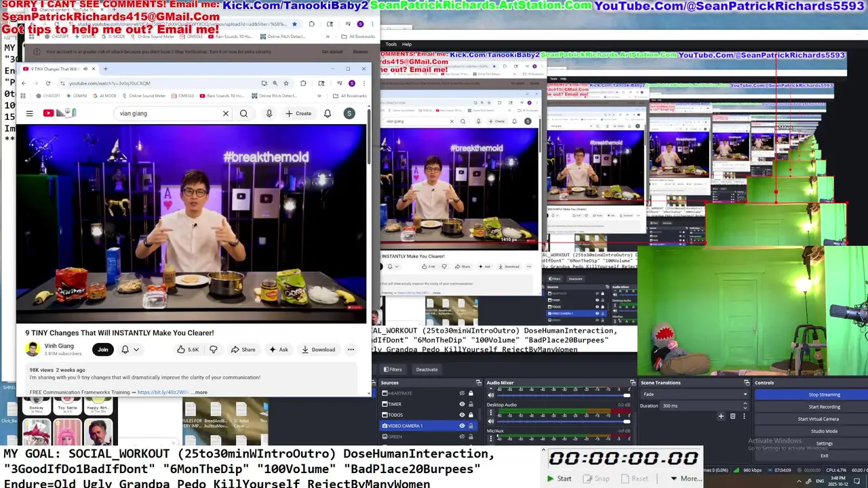Image resolution: width=868 pixels, height=488 pixels.
Task: Go back in the Chrome window
Action: click(24, 83)
